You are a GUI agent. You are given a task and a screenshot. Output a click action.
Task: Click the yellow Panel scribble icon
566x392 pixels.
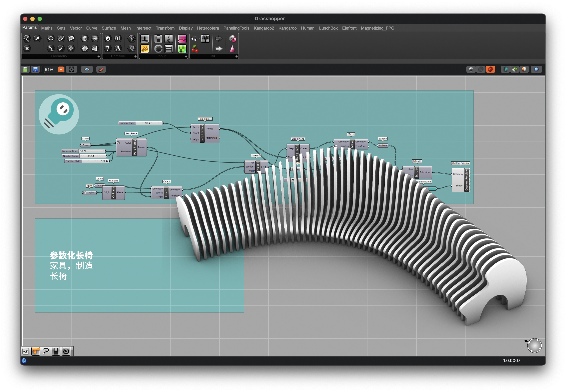coord(145,49)
